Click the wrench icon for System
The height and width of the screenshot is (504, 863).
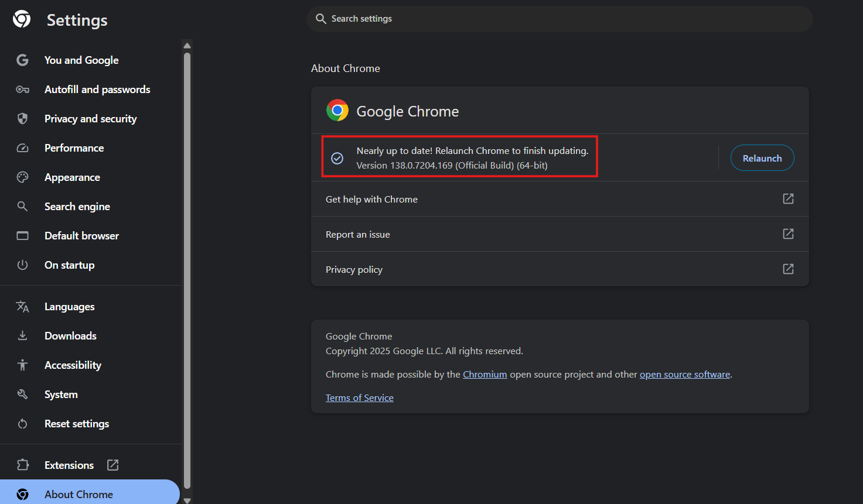22,395
